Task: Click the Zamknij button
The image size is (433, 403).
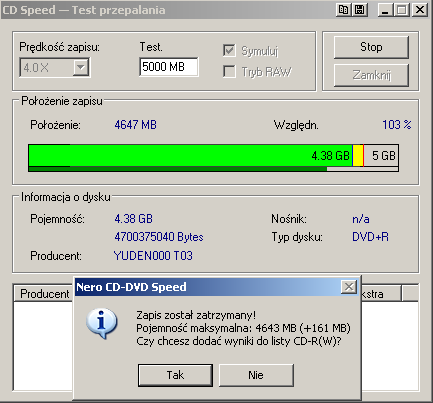Action: pyautogui.click(x=371, y=75)
